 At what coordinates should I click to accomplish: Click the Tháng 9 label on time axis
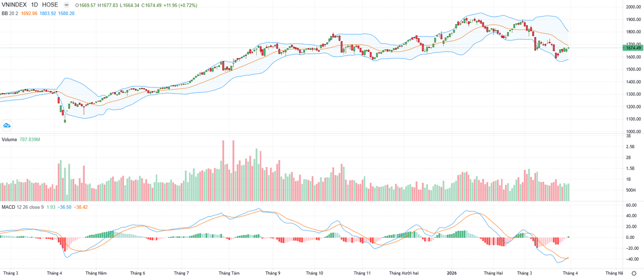click(x=273, y=273)
